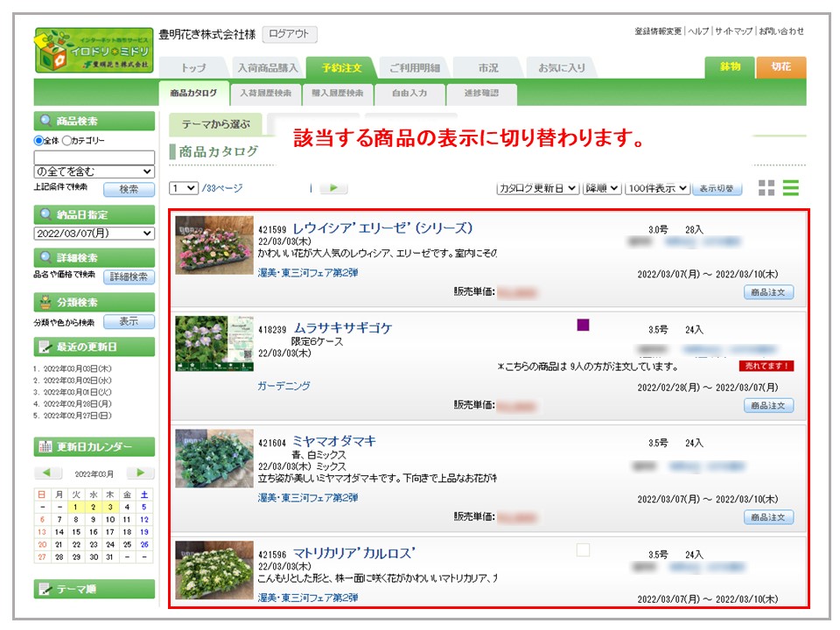Click the product search text field
The height and width of the screenshot is (630, 840).
(94, 157)
